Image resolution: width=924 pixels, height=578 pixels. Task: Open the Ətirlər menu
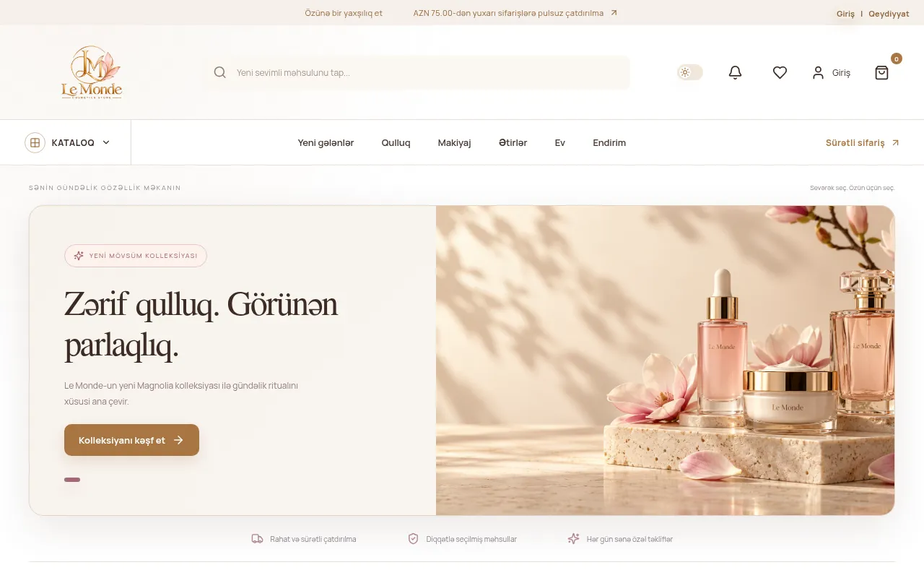click(x=513, y=142)
